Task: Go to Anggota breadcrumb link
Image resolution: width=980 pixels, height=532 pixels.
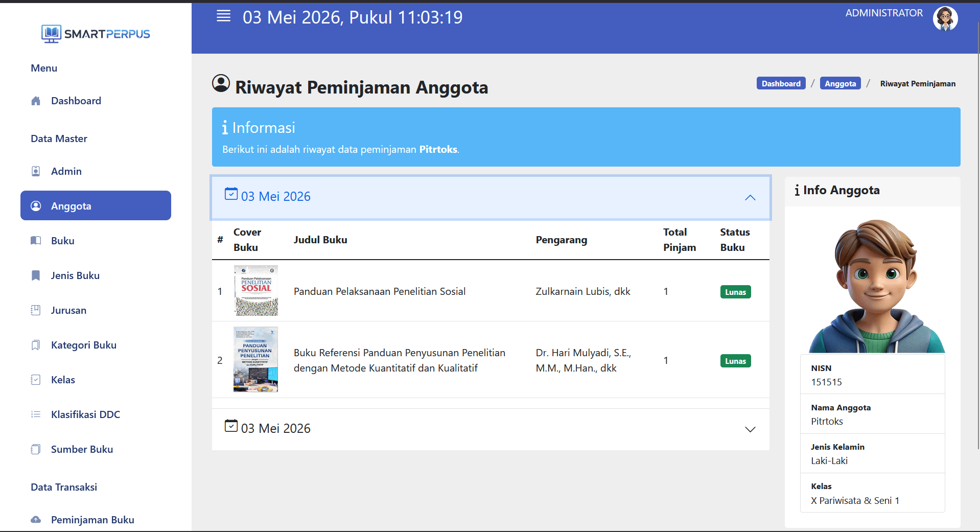Action: 840,83
